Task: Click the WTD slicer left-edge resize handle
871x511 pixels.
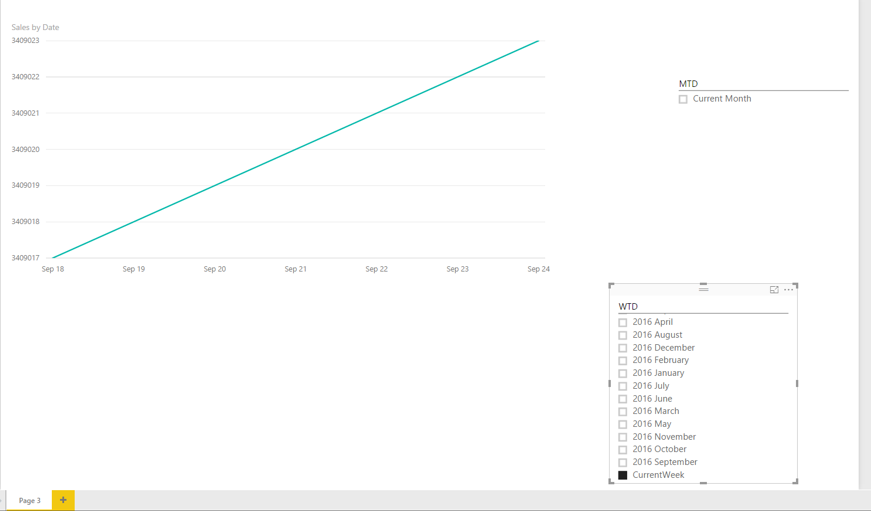Action: pos(610,383)
